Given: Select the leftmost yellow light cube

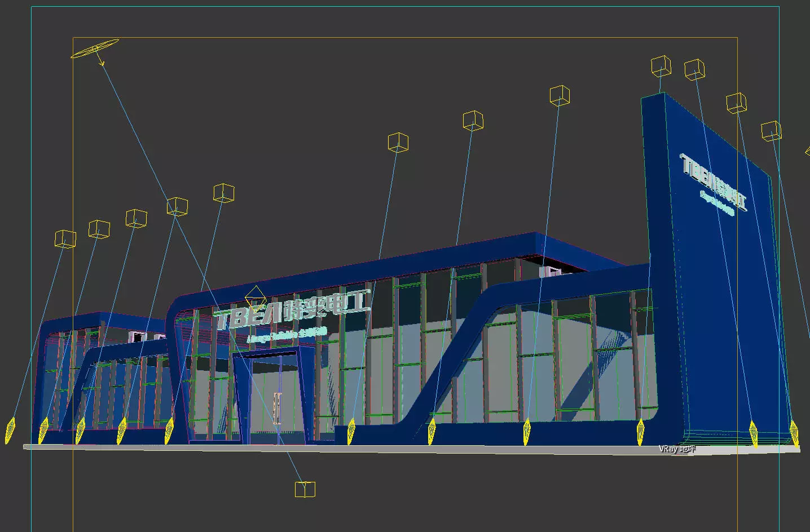Looking at the screenshot, I should (x=65, y=239).
